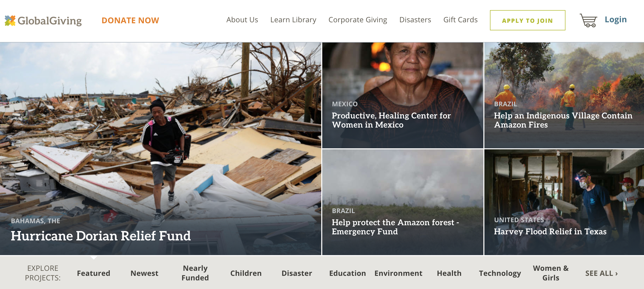Go to Corporate Giving
This screenshot has width=644, height=289.
[358, 20]
